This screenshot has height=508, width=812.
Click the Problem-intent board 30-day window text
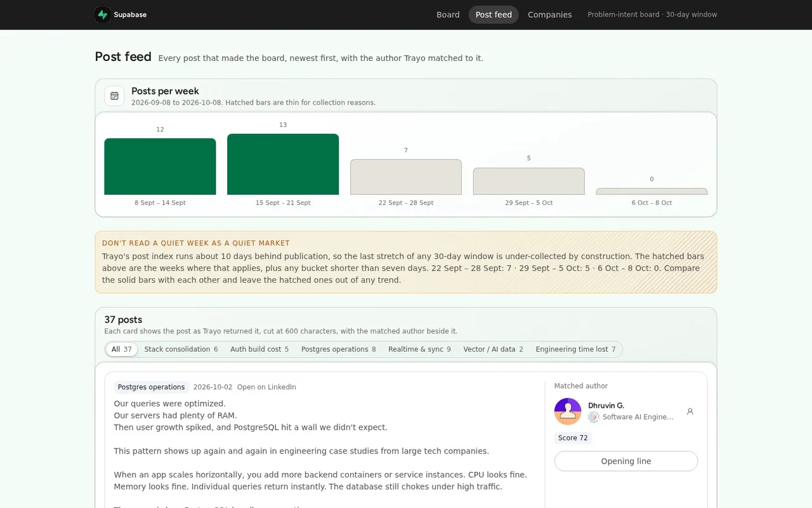652,15
